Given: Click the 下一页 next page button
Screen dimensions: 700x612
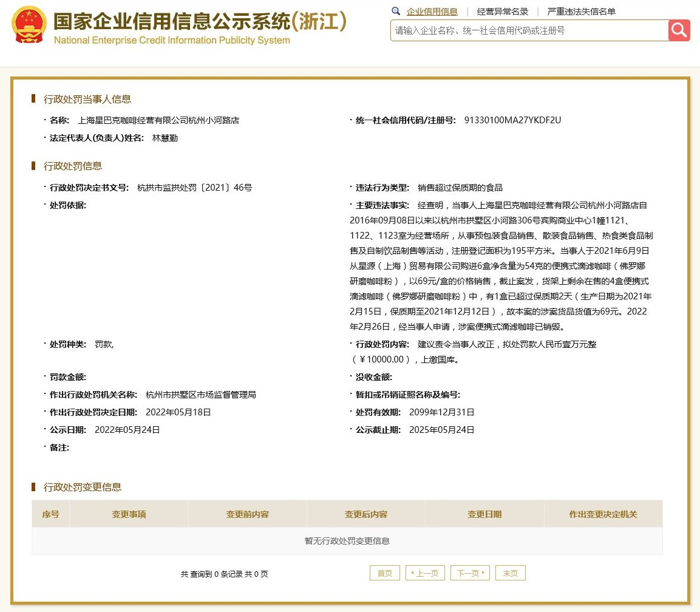Looking at the screenshot, I should tap(470, 573).
